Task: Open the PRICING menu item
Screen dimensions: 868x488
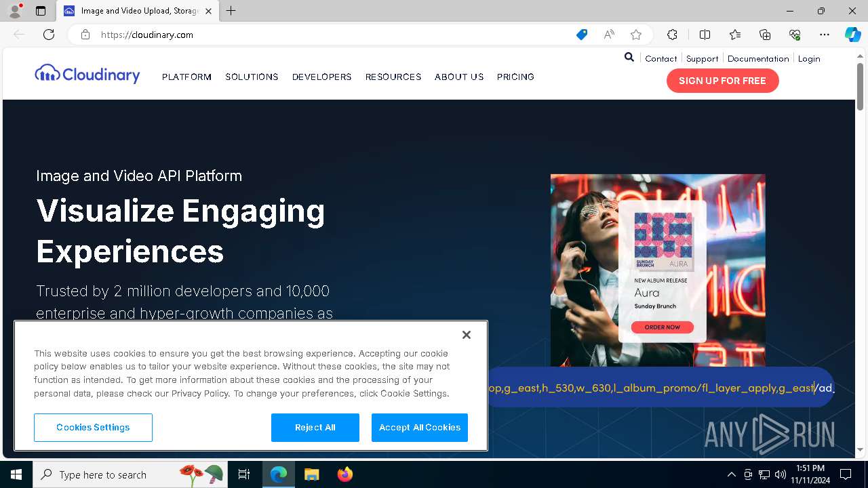Action: click(x=515, y=77)
